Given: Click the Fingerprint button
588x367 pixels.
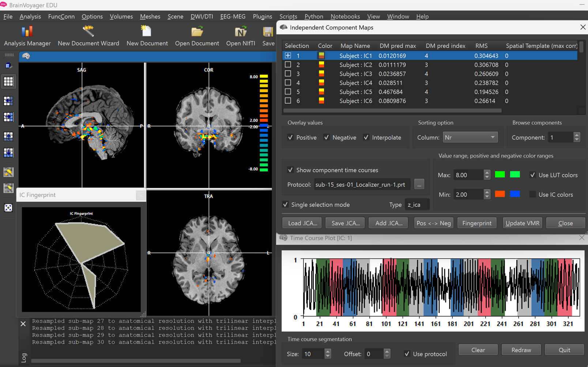Looking at the screenshot, I should coord(476,223).
